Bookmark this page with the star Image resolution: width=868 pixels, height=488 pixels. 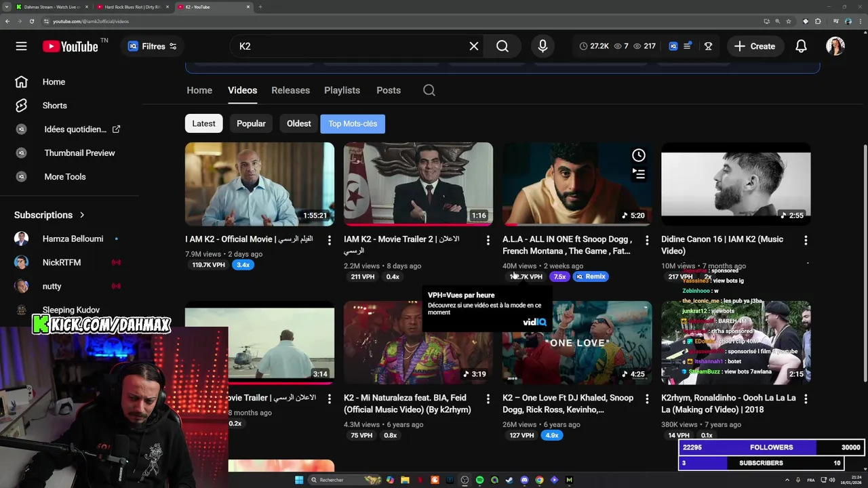pos(788,21)
